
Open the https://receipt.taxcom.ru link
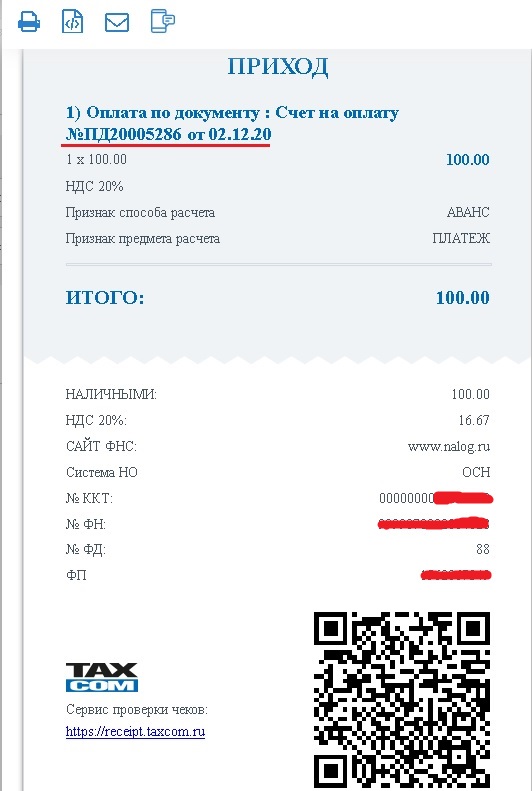[x=135, y=731]
